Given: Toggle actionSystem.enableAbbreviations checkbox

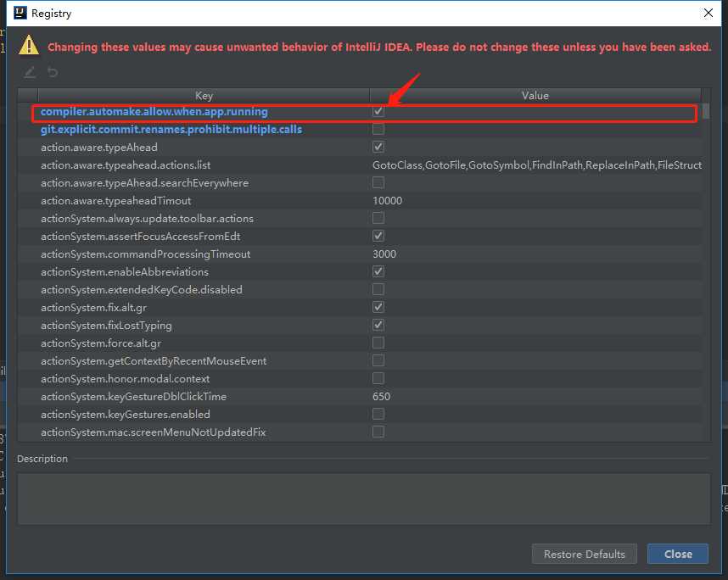Looking at the screenshot, I should click(378, 271).
